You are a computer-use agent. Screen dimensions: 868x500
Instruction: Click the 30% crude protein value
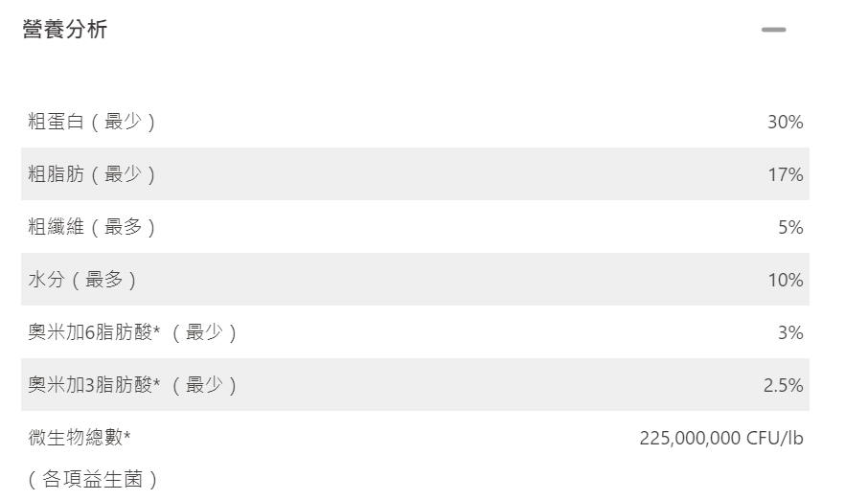(785, 122)
